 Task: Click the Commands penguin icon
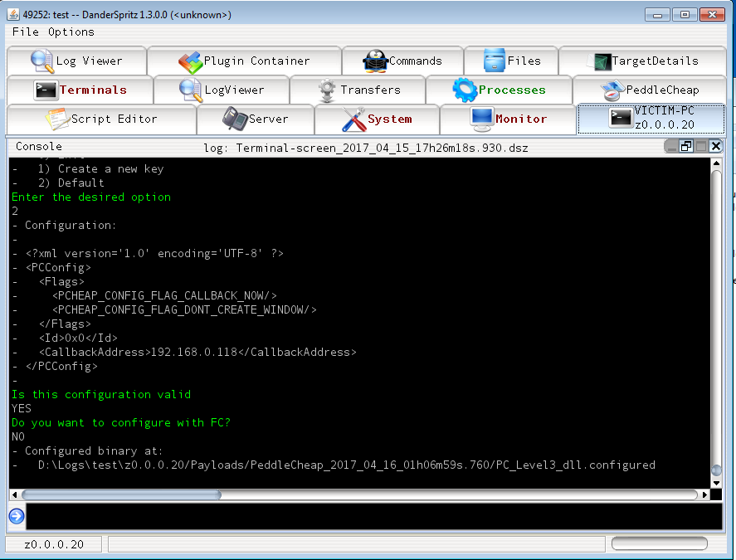pos(375,61)
